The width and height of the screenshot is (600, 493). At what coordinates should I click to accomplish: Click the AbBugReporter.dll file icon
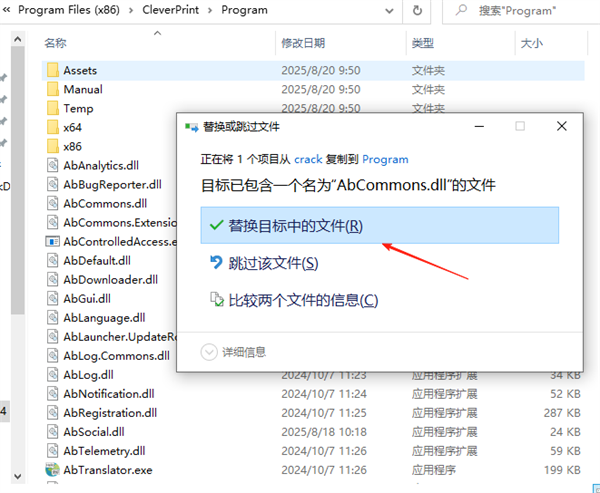point(52,184)
